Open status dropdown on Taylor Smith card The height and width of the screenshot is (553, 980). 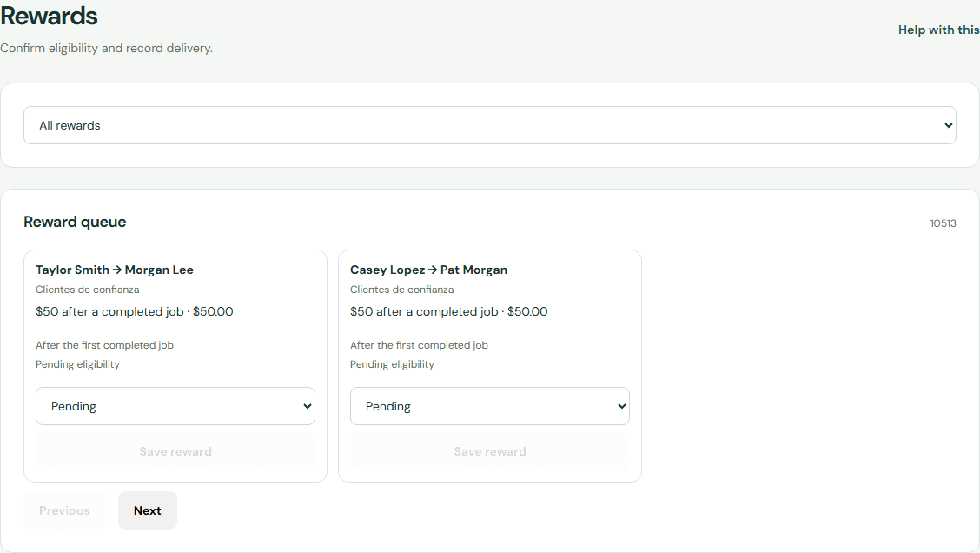(175, 406)
